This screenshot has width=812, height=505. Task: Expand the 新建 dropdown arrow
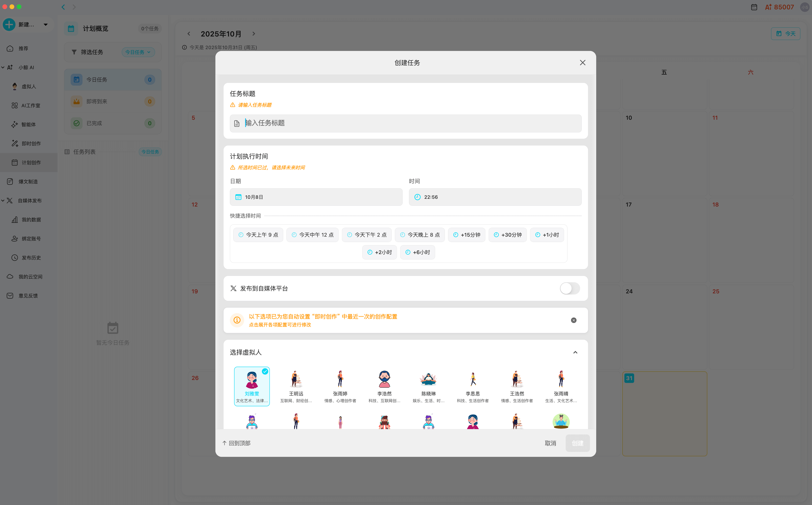(46, 24)
